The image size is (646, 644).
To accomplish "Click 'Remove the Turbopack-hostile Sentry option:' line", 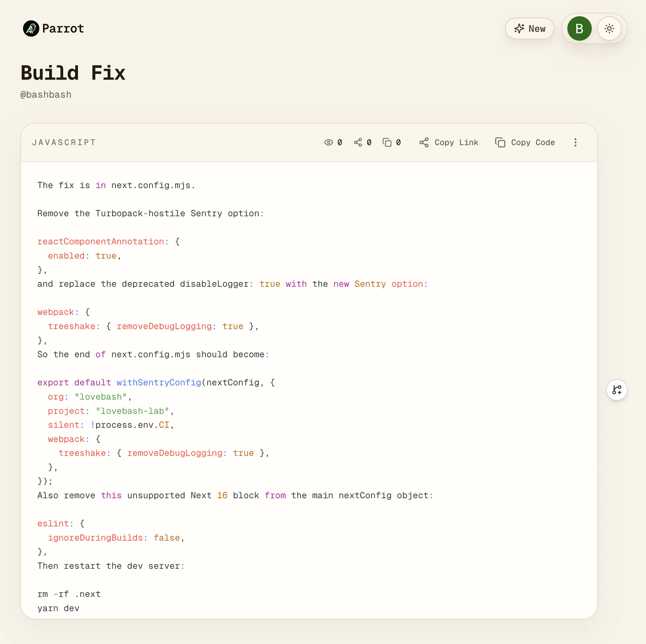I will pyautogui.click(x=150, y=214).
